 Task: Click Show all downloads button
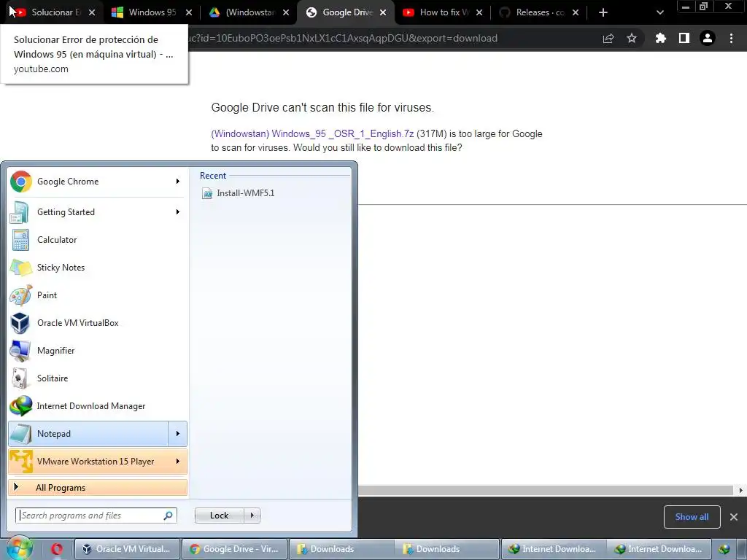[692, 517]
